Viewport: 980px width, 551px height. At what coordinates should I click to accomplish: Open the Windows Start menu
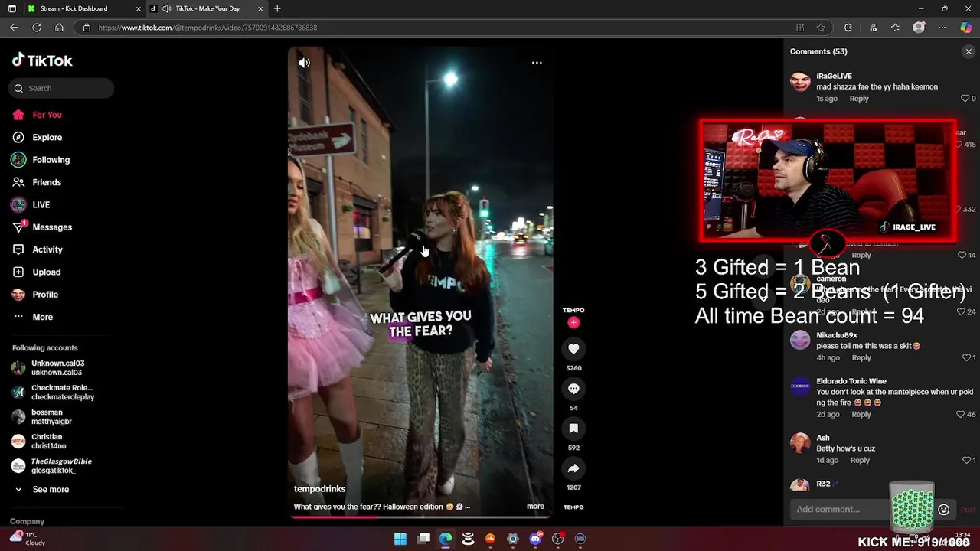400,539
